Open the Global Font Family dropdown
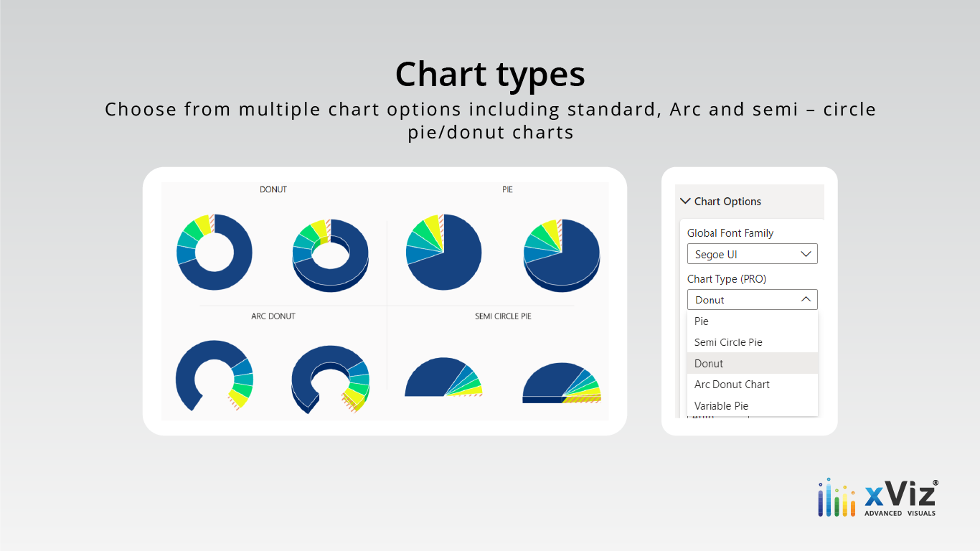 pyautogui.click(x=752, y=254)
